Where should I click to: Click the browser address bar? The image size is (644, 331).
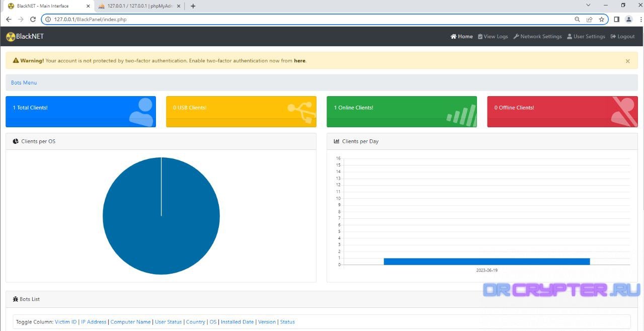(302, 20)
